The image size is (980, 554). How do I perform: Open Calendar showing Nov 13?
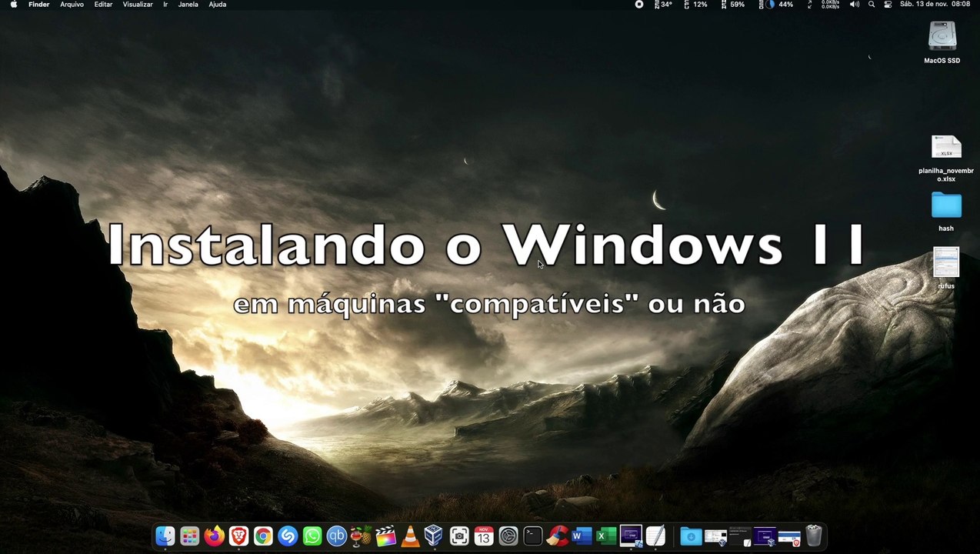(484, 536)
